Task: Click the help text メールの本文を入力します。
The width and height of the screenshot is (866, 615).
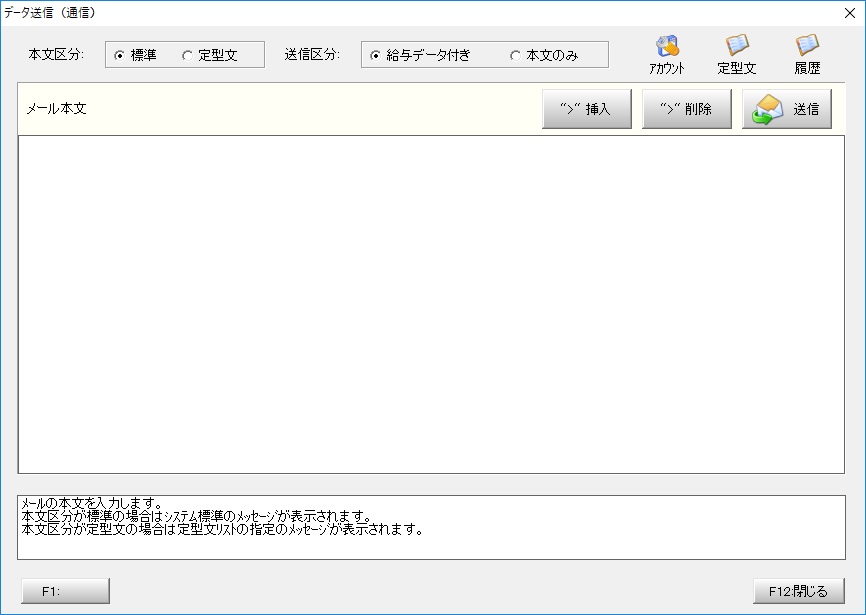Action: point(91,503)
